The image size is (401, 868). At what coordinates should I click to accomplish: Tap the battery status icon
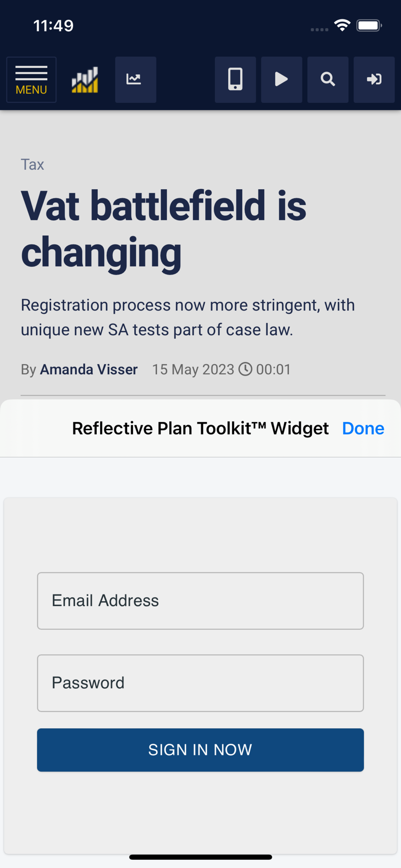click(369, 26)
